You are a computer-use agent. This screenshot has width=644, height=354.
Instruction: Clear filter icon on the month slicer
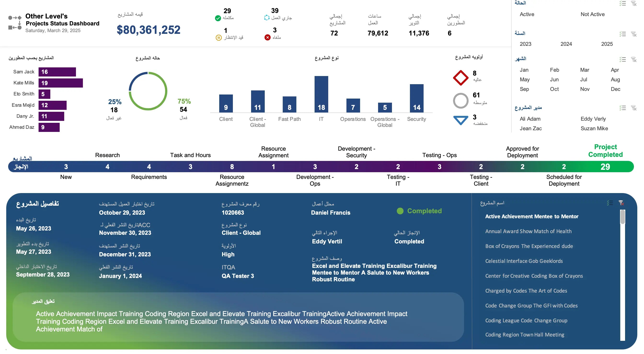(633, 59)
